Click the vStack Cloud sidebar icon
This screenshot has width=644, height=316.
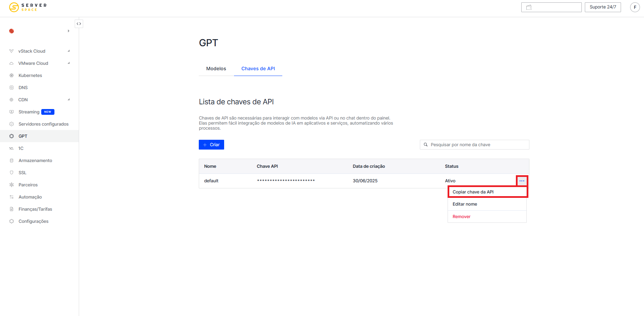click(x=11, y=51)
